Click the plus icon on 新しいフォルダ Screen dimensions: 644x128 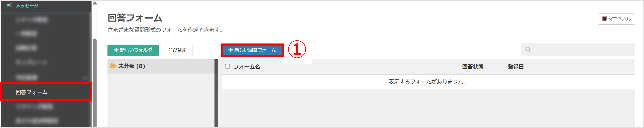click(116, 50)
